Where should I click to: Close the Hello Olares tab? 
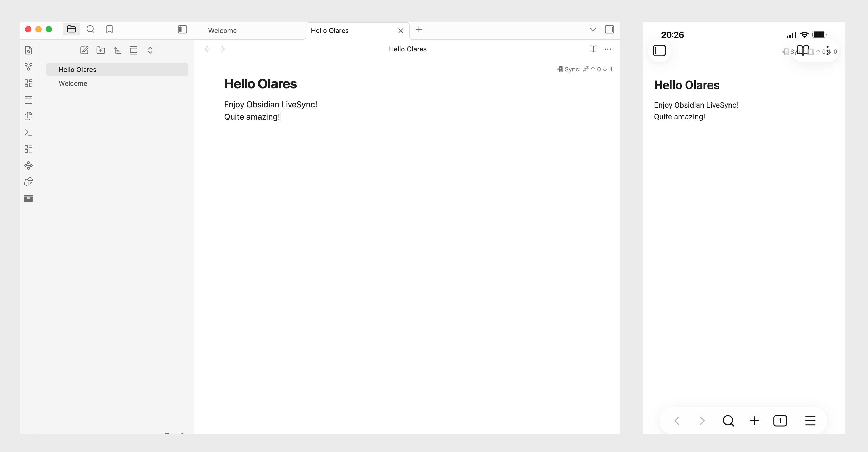click(x=401, y=31)
